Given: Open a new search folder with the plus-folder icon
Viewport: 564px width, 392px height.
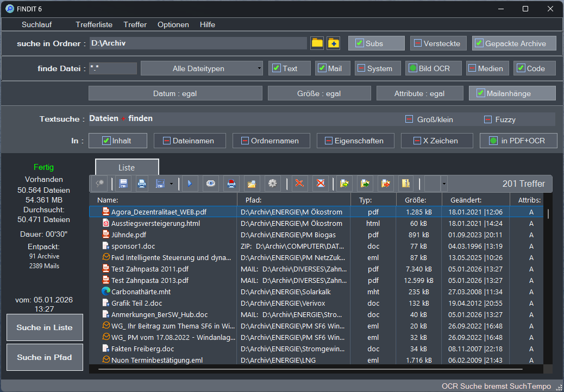Looking at the screenshot, I should coord(334,43).
